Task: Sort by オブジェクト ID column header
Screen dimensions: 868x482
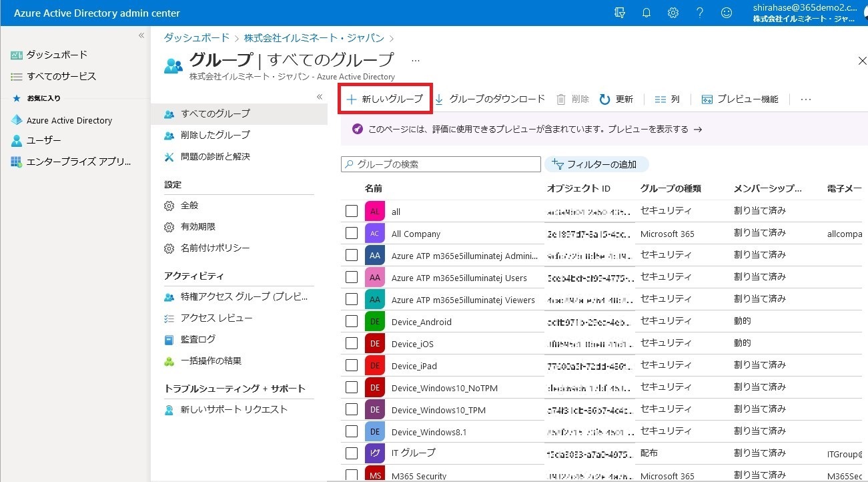Action: pos(578,188)
